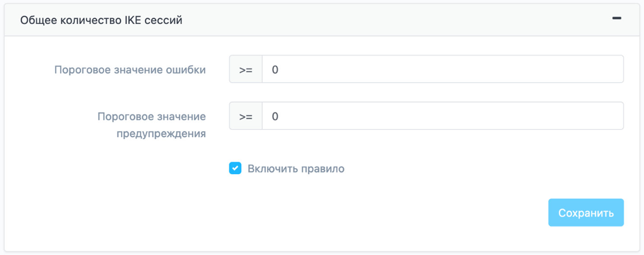Screen dimensions: 644x255
Task: Click the 'Общее количество IKE сессий' header title
Action: click(x=101, y=20)
